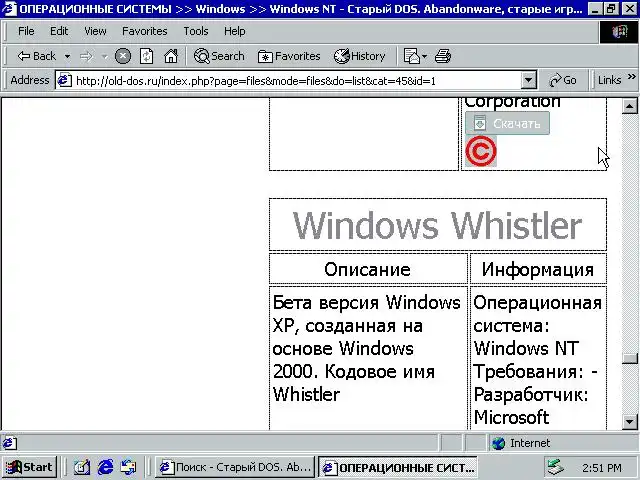This screenshot has height=480, width=640.
Task: Launch Internet Explorer from quick launch
Action: tap(105, 467)
